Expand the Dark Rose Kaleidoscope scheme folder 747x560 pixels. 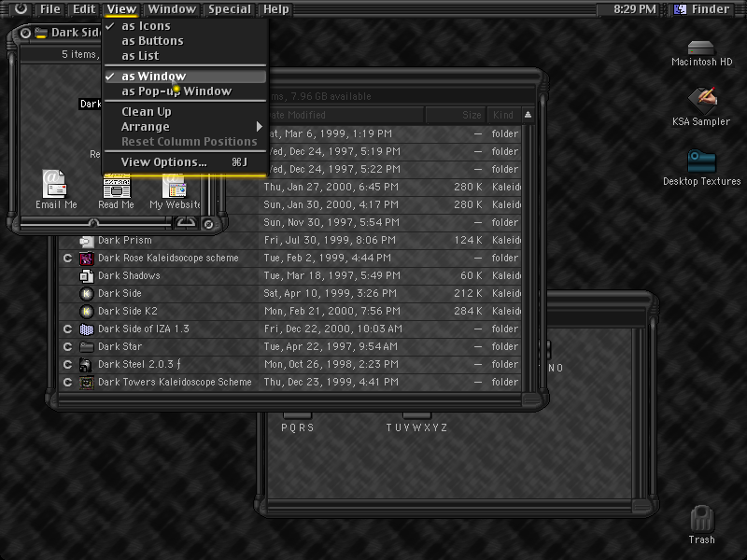click(x=67, y=259)
